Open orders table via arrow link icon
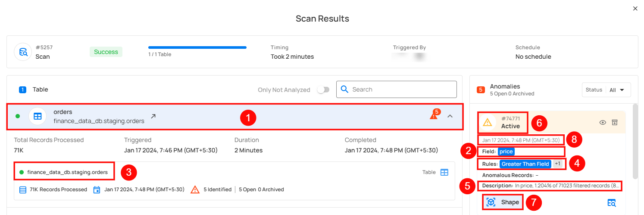 [153, 117]
